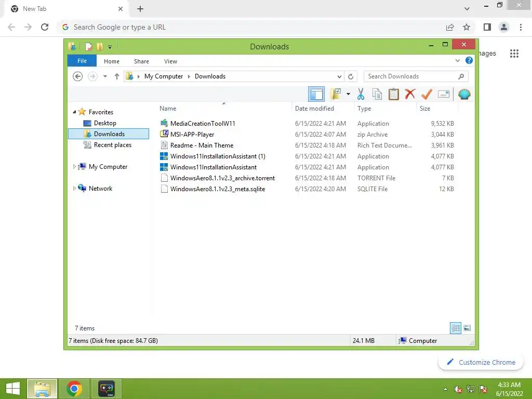Click the Paste clipboard icon
The height and width of the screenshot is (399, 532).
[394, 94]
